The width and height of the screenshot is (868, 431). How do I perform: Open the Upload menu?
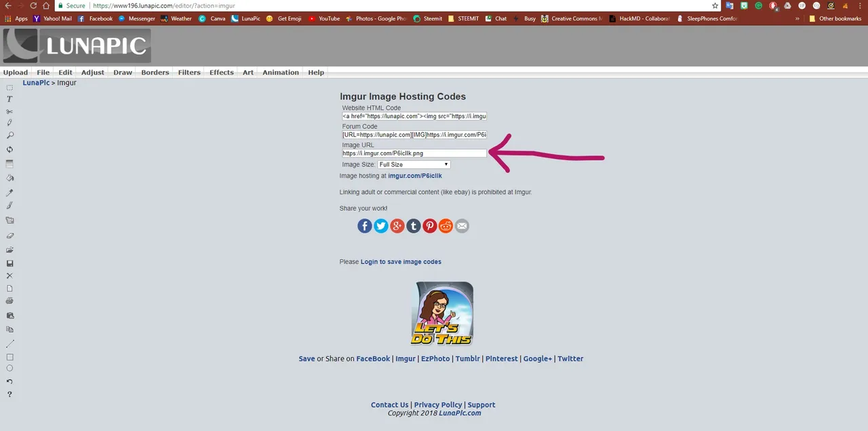(16, 73)
